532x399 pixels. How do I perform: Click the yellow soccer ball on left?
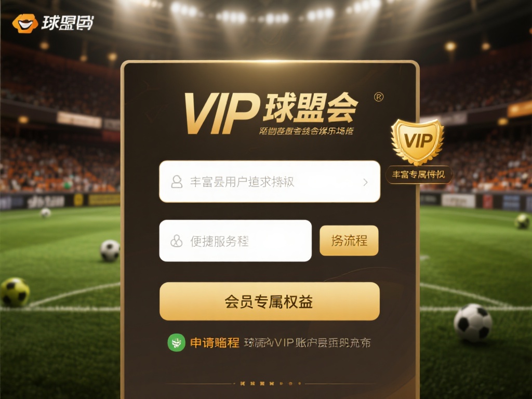pyautogui.click(x=15, y=292)
